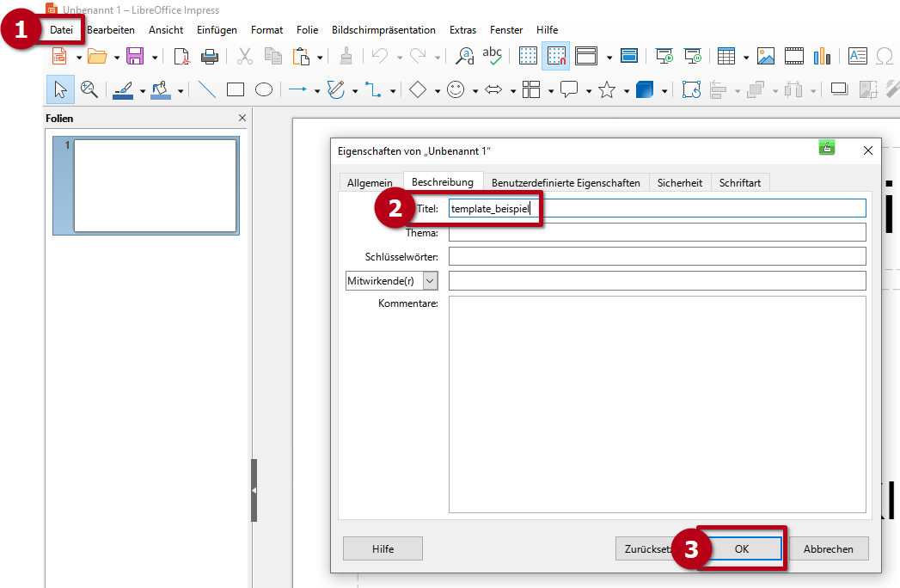
Task: Open the Ansicht menu
Action: (x=166, y=30)
